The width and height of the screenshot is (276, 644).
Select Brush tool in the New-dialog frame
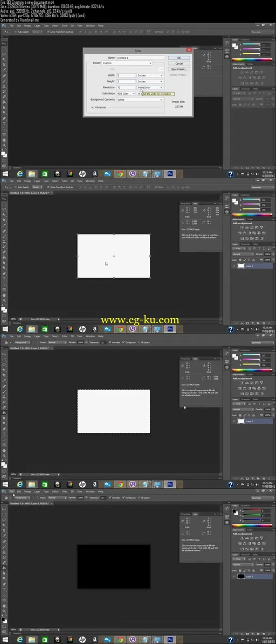pyautogui.click(x=4, y=81)
